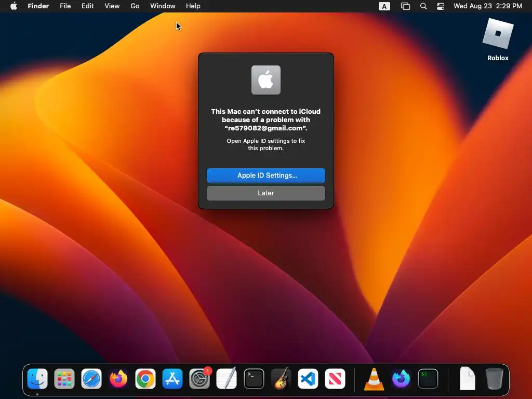Viewport: 532px width, 399px height.
Task: Launch Visual Studio Code from the Dock
Action: (308, 379)
